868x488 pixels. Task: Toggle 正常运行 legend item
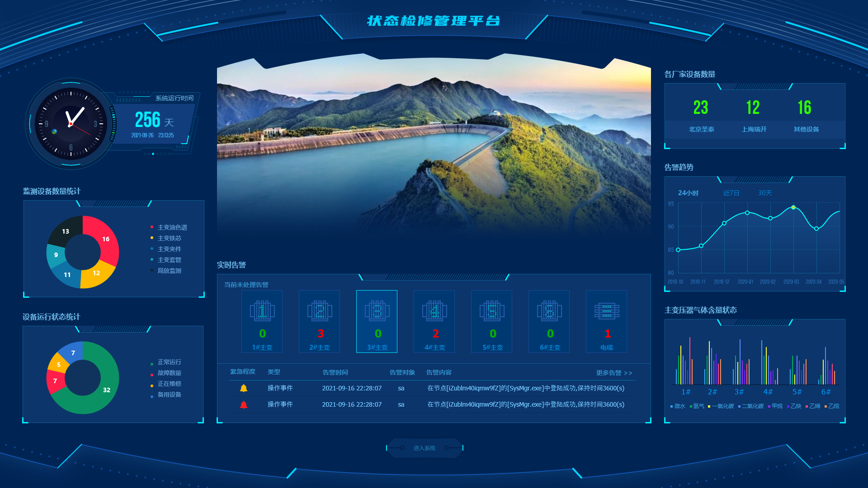pyautogui.click(x=166, y=362)
